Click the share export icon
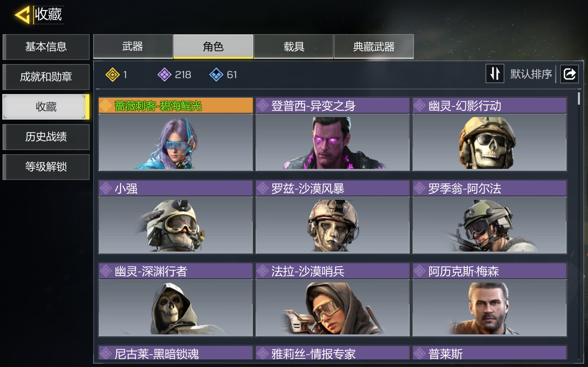Screen dimensions: 588x367 [569, 74]
